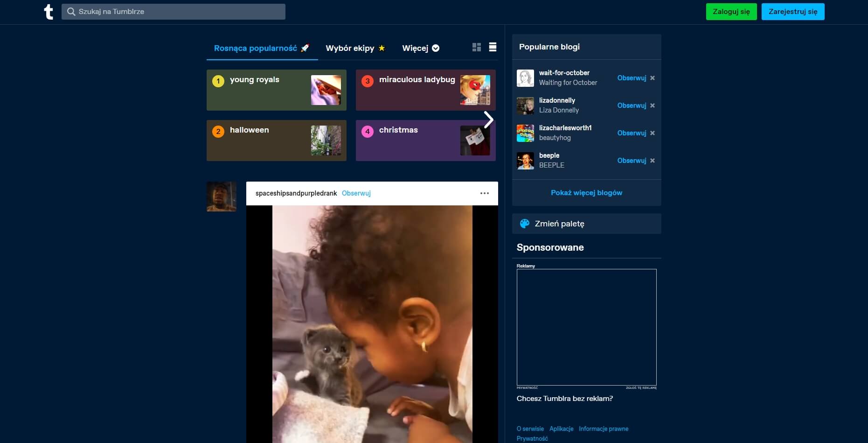This screenshot has width=868, height=443.
Task: Click the Zaloguj się button
Action: coord(731,11)
